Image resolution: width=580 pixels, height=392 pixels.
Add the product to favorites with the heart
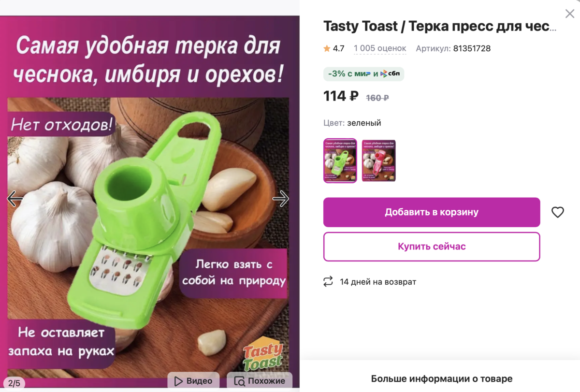558,212
